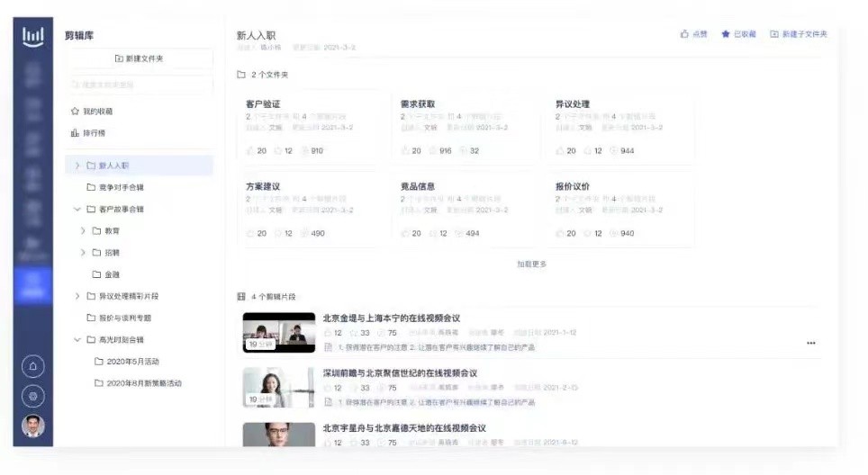Click like icon on 需求获取 card
This screenshot has width=868, height=475.
(x=405, y=150)
